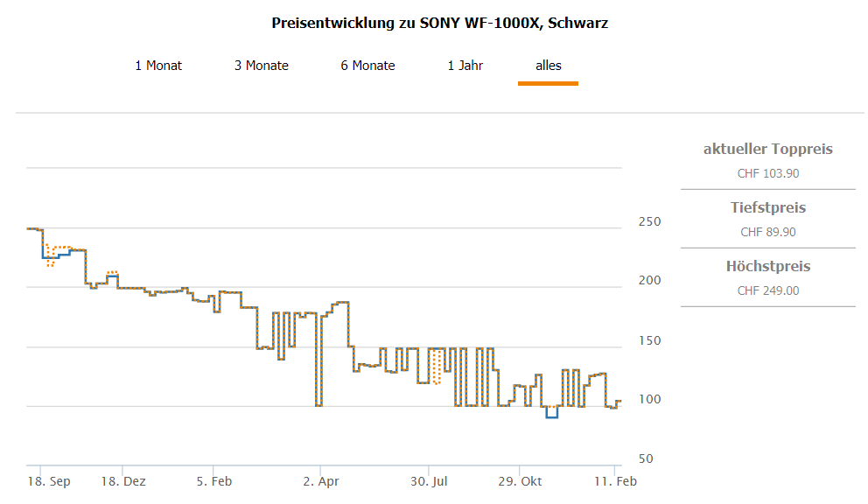
Task: Click the 29. Okt date axis label
Action: (520, 482)
